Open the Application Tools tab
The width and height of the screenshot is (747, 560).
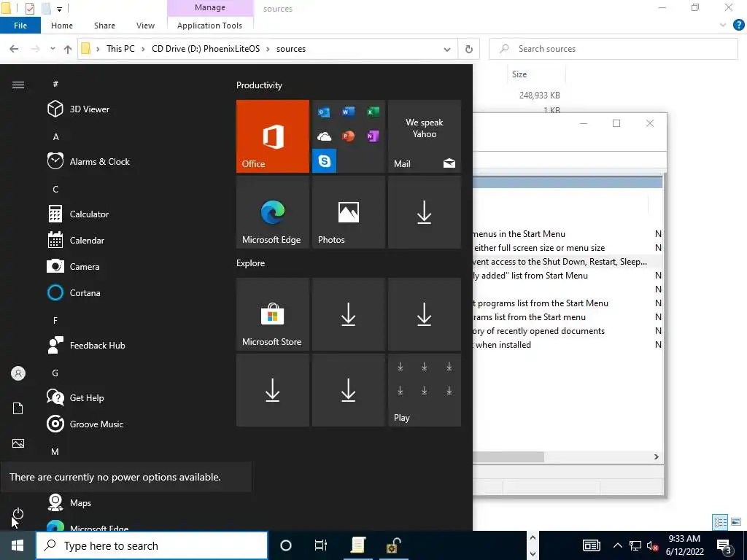click(x=209, y=26)
